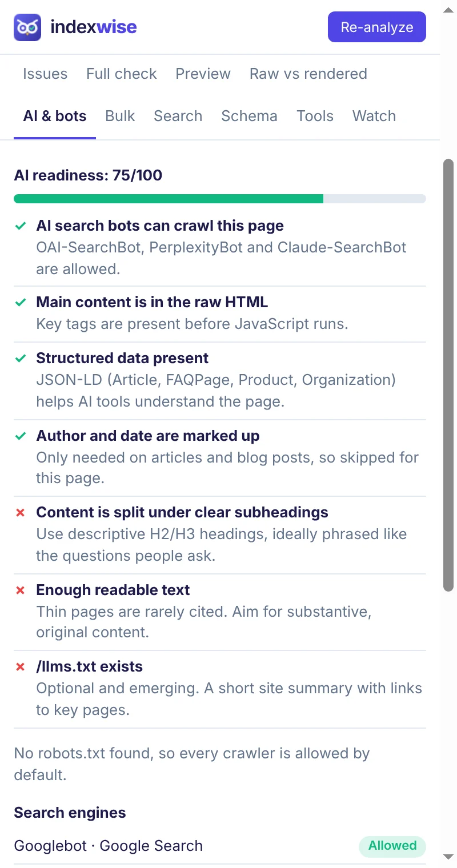Go to the Schema tab
This screenshot has width=457, height=868.
pyautogui.click(x=250, y=116)
